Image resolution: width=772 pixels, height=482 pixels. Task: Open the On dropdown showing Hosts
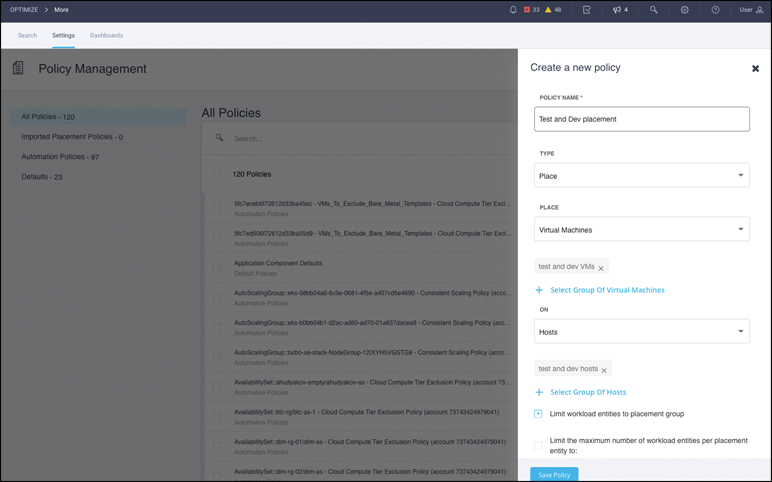[641, 332]
